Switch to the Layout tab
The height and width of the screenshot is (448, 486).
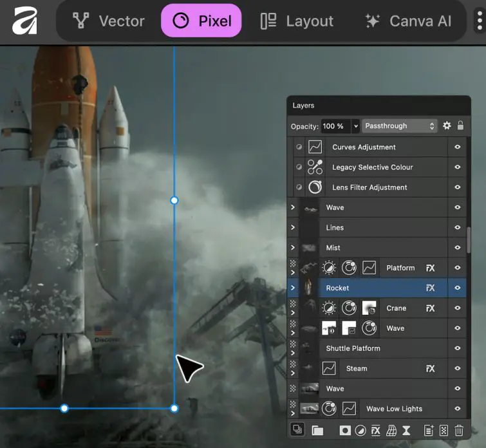297,21
